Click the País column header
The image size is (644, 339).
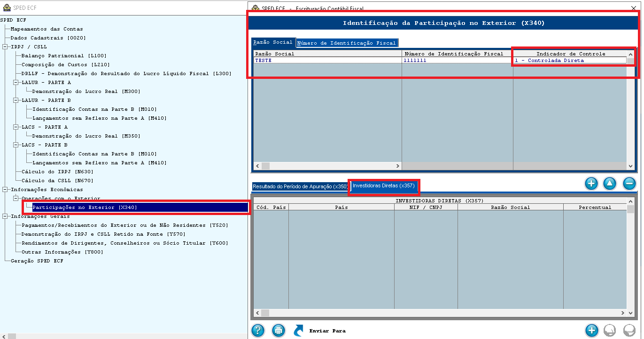[341, 207]
